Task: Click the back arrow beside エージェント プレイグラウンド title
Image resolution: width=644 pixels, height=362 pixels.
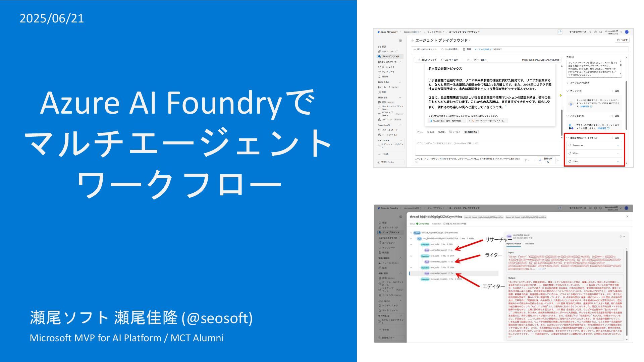Action: tap(413, 41)
